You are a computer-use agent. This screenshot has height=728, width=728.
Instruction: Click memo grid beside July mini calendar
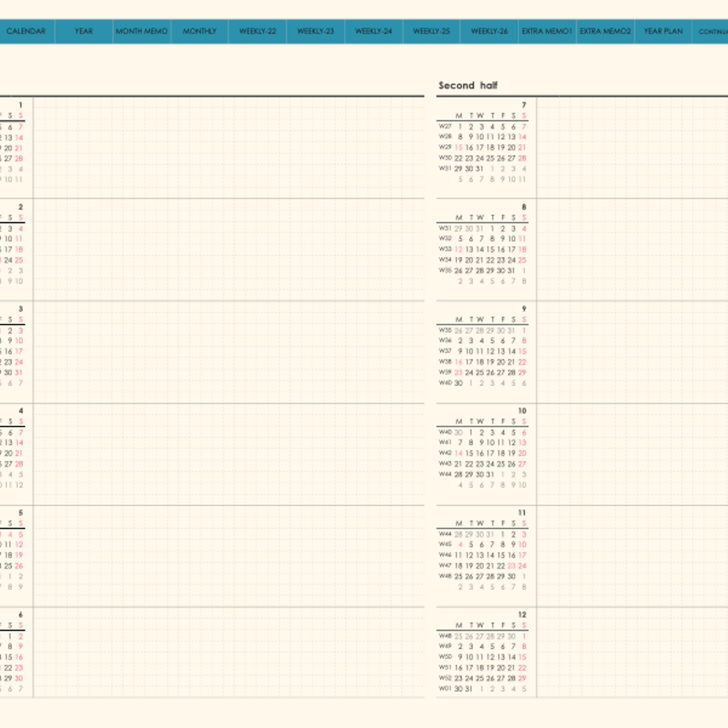(632, 148)
